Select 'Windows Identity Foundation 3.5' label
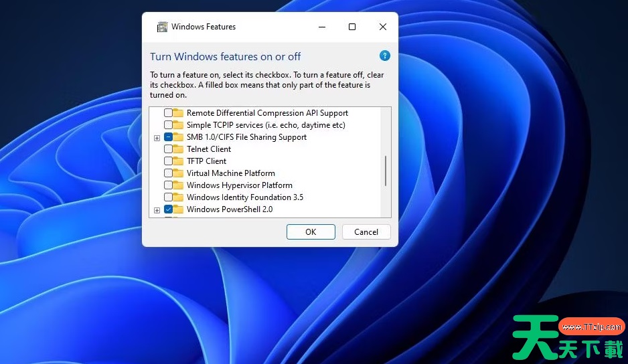 [x=245, y=197]
